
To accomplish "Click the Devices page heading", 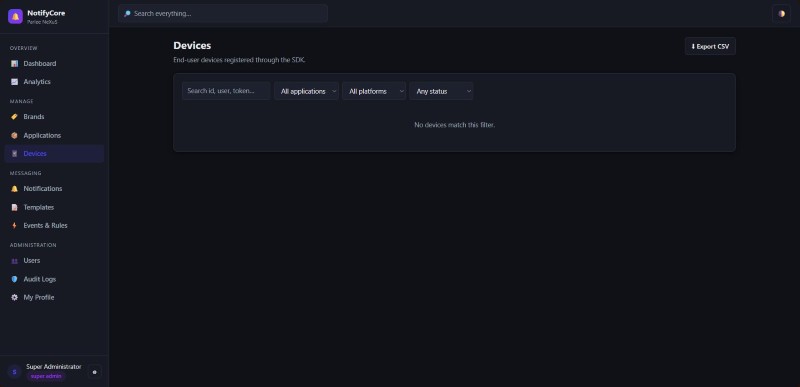I will pyautogui.click(x=192, y=45).
